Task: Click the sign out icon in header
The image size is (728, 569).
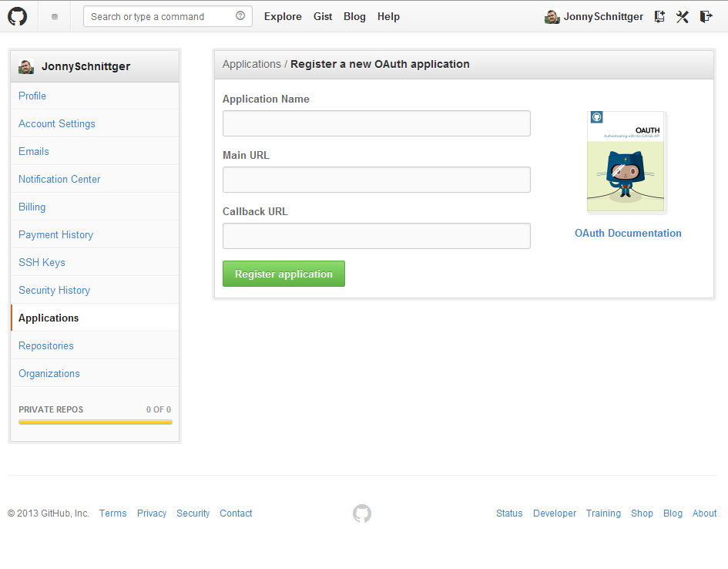Action: [706, 17]
